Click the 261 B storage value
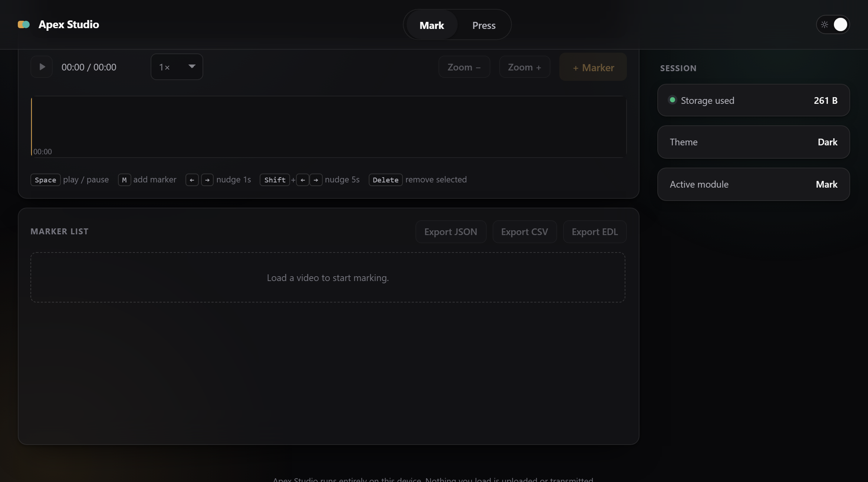Screen dimensions: 868x482 (x=825, y=100)
